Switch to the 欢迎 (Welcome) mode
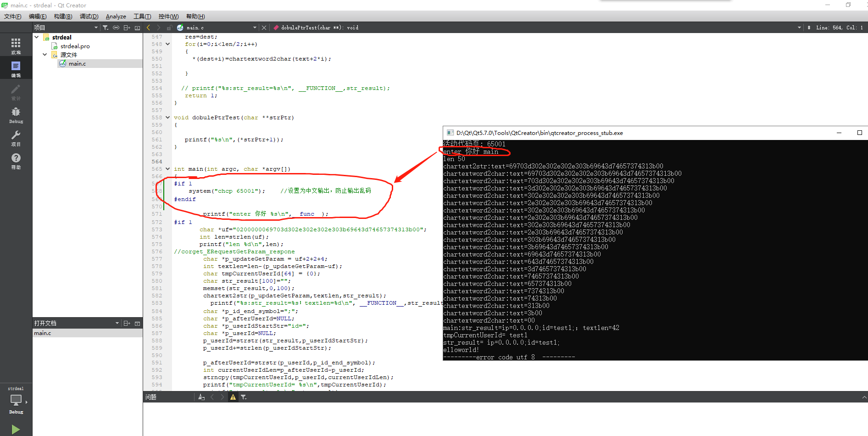 (x=16, y=45)
